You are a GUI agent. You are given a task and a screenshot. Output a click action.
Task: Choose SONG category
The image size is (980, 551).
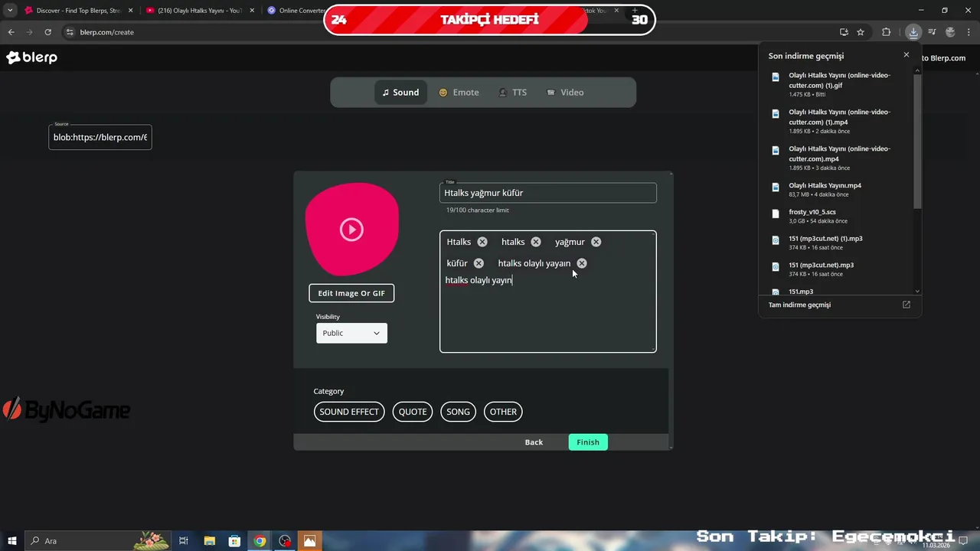458,412
